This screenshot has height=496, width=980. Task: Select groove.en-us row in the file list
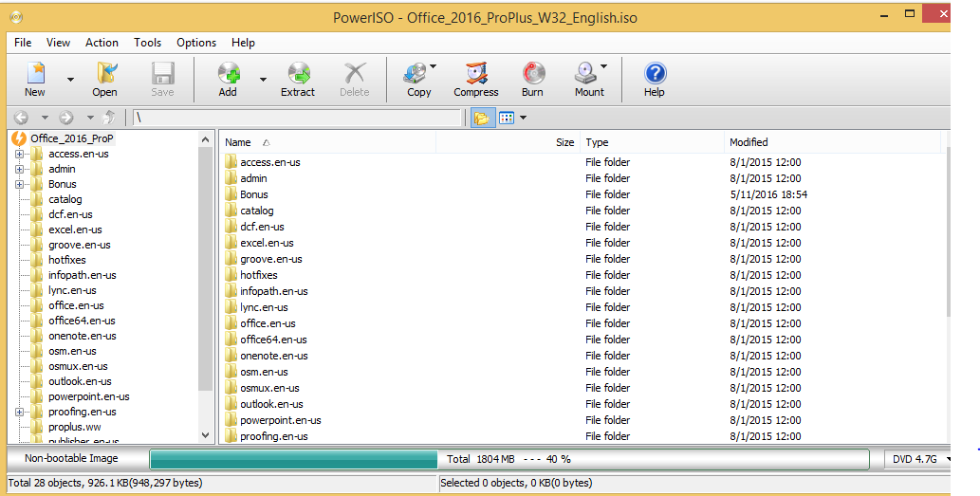[x=582, y=259]
